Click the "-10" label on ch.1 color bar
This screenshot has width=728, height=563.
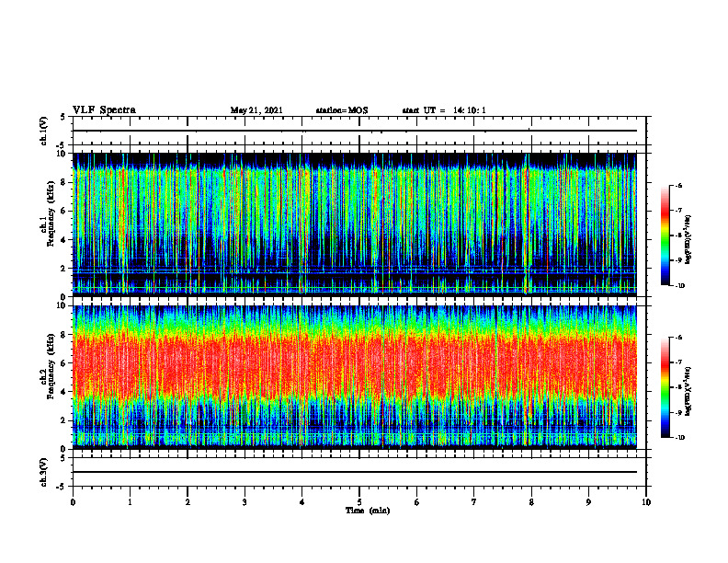coord(680,286)
